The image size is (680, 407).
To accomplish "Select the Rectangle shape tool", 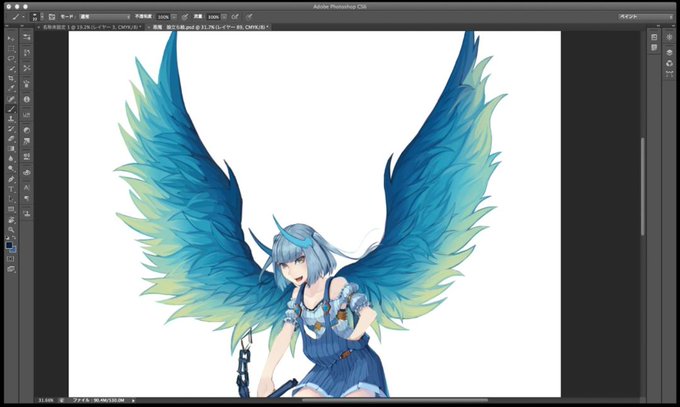I will pyautogui.click(x=11, y=209).
